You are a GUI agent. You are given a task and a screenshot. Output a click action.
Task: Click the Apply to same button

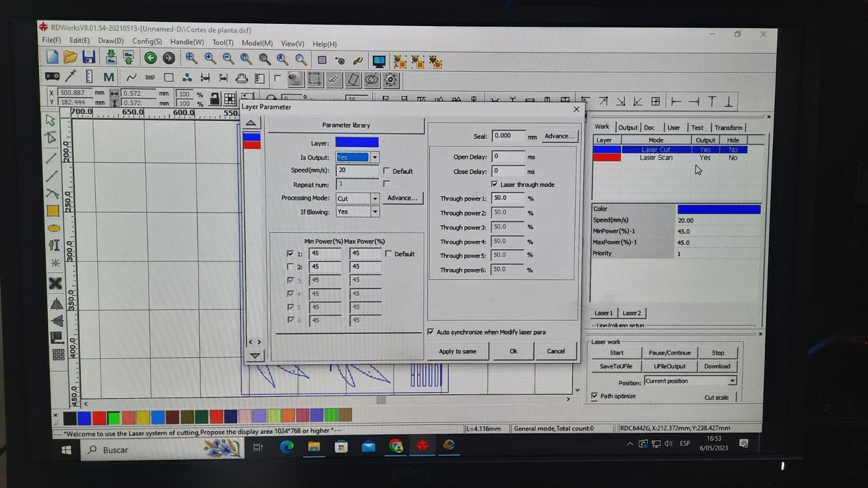(458, 351)
